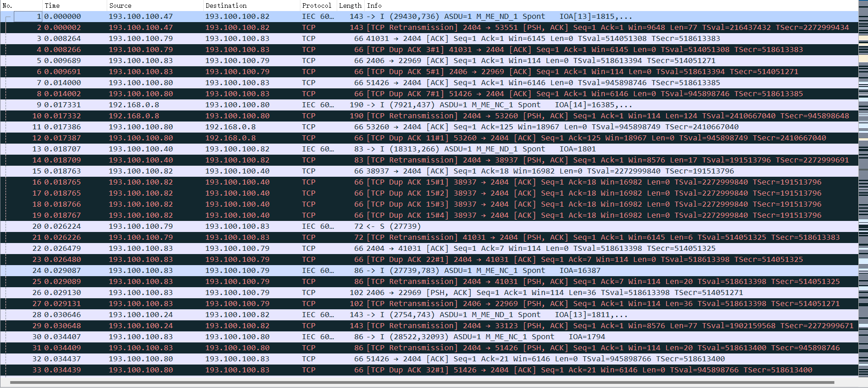Select packet 20 S-frame (27739)
868x388 pixels.
[429, 226]
